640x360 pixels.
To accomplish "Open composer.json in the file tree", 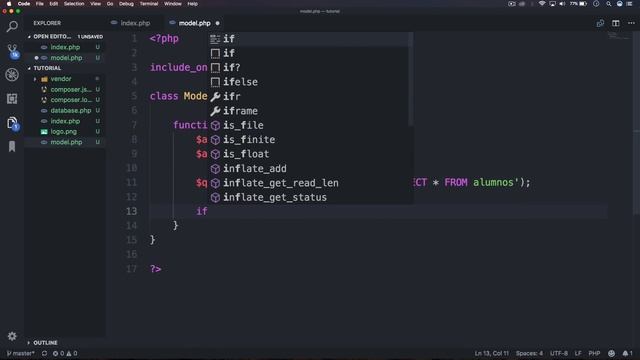I will click(x=65, y=89).
